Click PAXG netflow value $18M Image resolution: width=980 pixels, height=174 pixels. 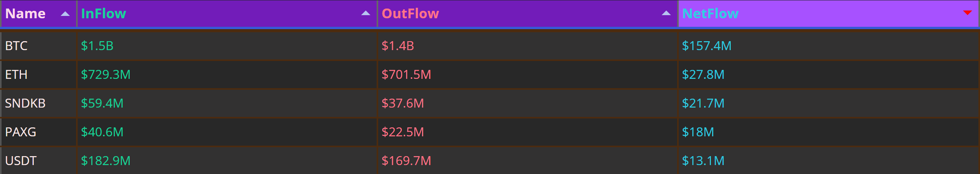pos(698,132)
